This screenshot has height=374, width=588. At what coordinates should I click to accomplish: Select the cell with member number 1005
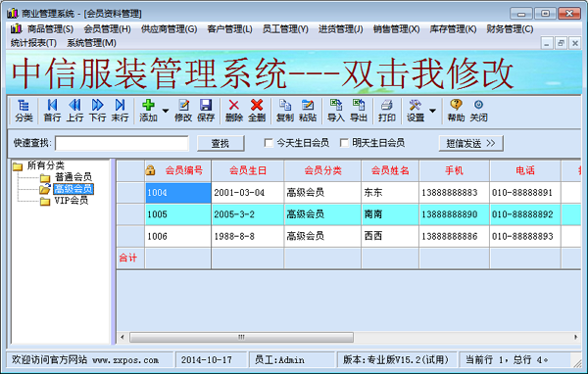coord(178,214)
